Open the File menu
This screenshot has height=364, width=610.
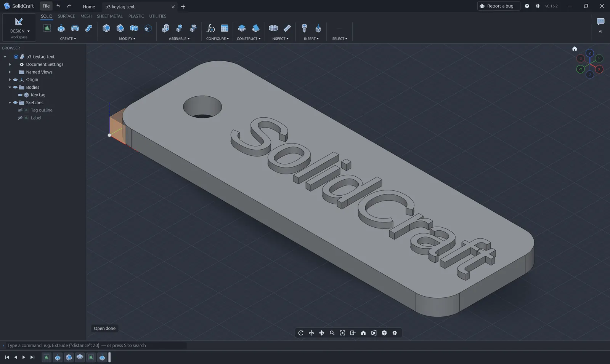coord(46,6)
